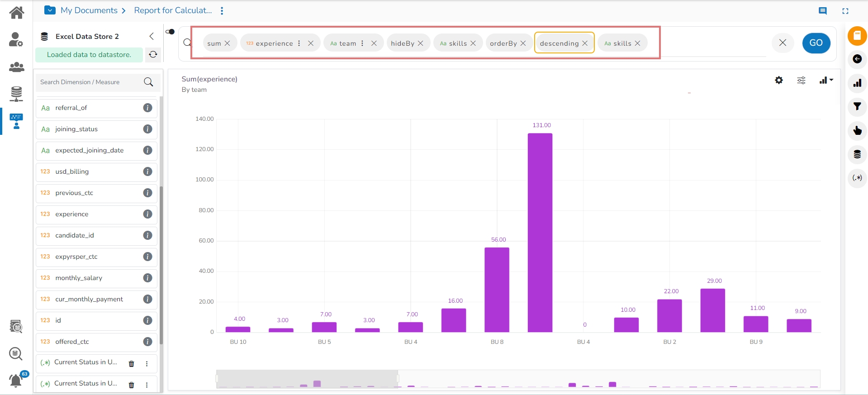This screenshot has height=395, width=868.
Task: Open more options for first Current Status field
Action: tap(147, 363)
